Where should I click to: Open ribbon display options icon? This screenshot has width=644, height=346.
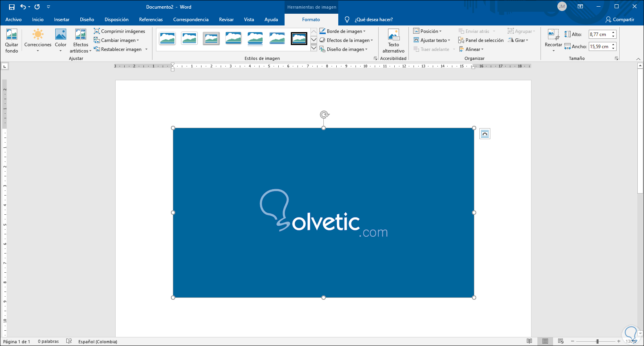pos(580,7)
